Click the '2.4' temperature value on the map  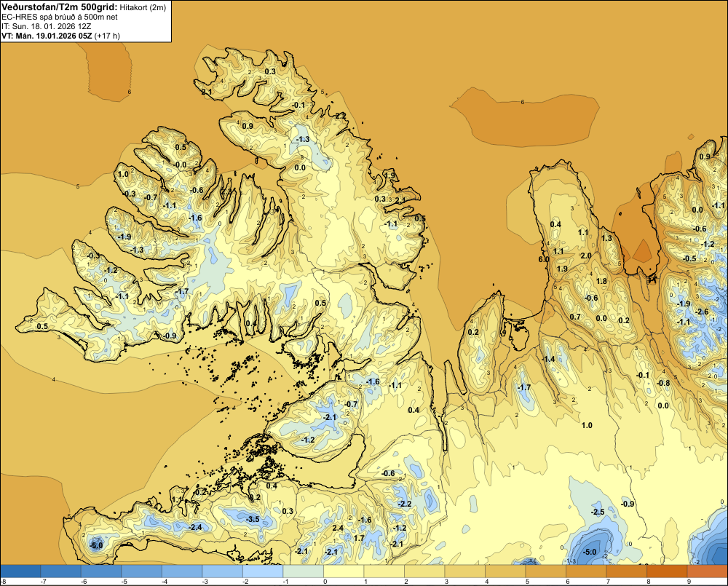(x=338, y=528)
